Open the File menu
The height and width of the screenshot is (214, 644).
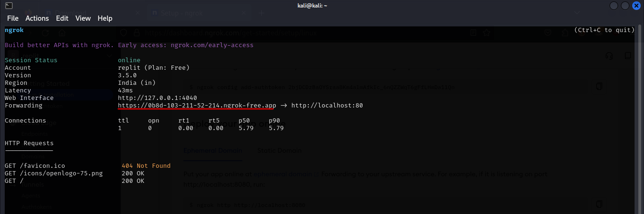(13, 18)
